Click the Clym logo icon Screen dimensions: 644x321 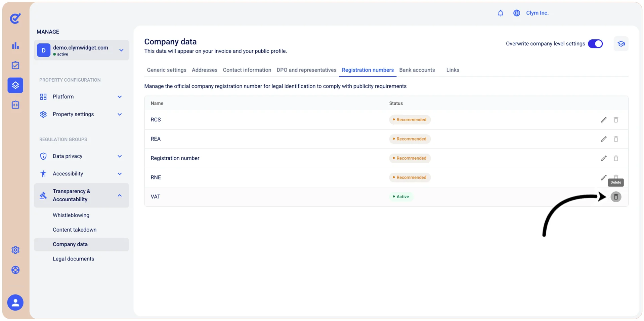(x=15, y=18)
